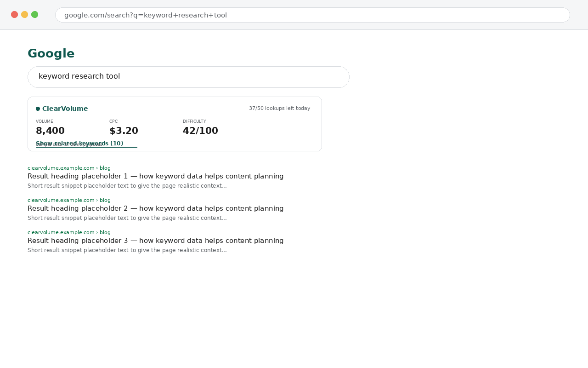This screenshot has width=588, height=368.
Task: Open Result heading placeholder 3 link
Action: [x=155, y=241]
